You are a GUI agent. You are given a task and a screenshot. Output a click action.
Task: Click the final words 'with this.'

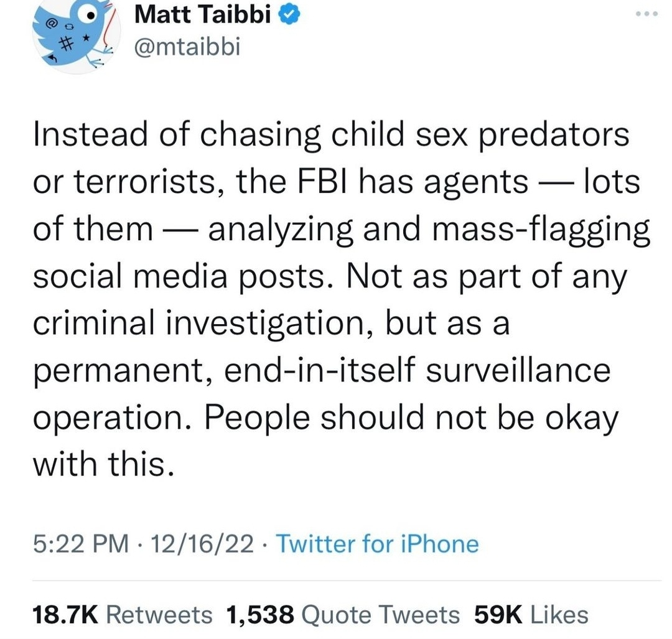[x=102, y=464]
